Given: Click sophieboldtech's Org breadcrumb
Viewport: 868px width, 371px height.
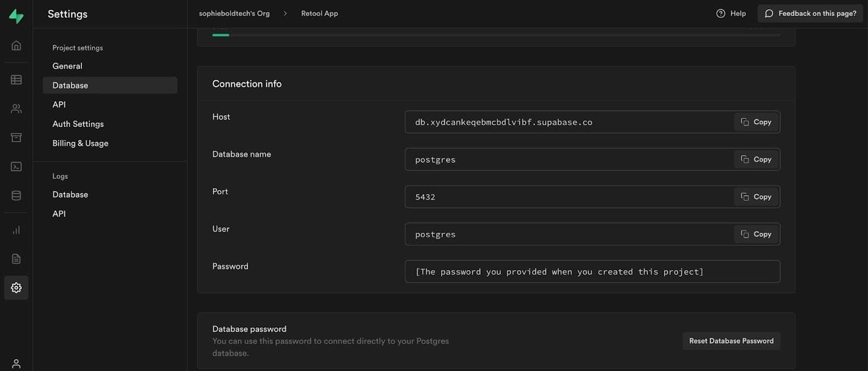Looking at the screenshot, I should tap(234, 14).
